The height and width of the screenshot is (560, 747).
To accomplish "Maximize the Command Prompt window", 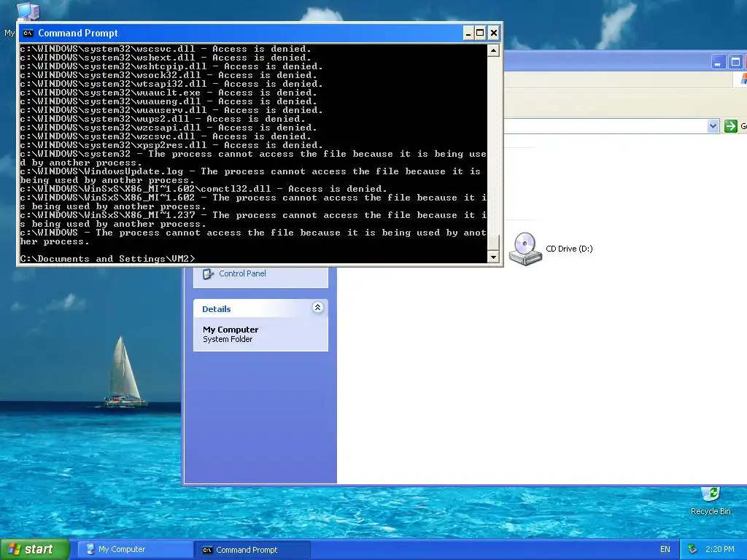I will coord(480,33).
